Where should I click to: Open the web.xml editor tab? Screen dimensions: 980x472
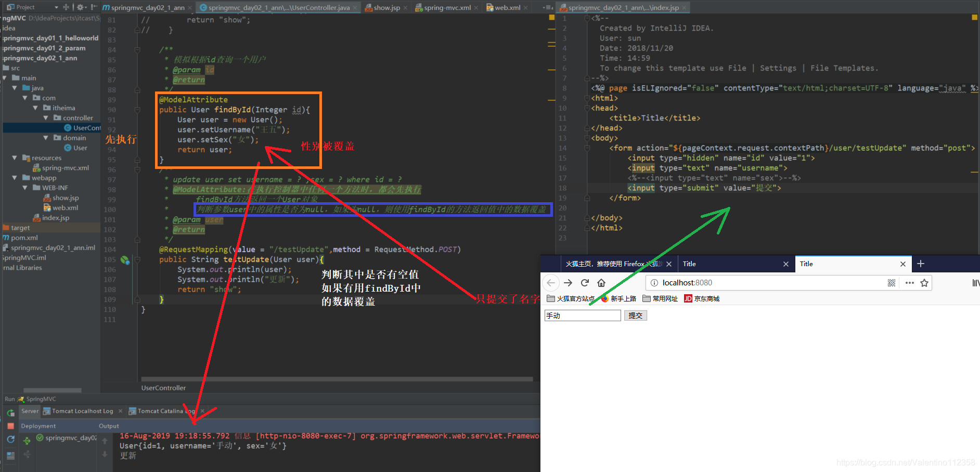coord(507,7)
